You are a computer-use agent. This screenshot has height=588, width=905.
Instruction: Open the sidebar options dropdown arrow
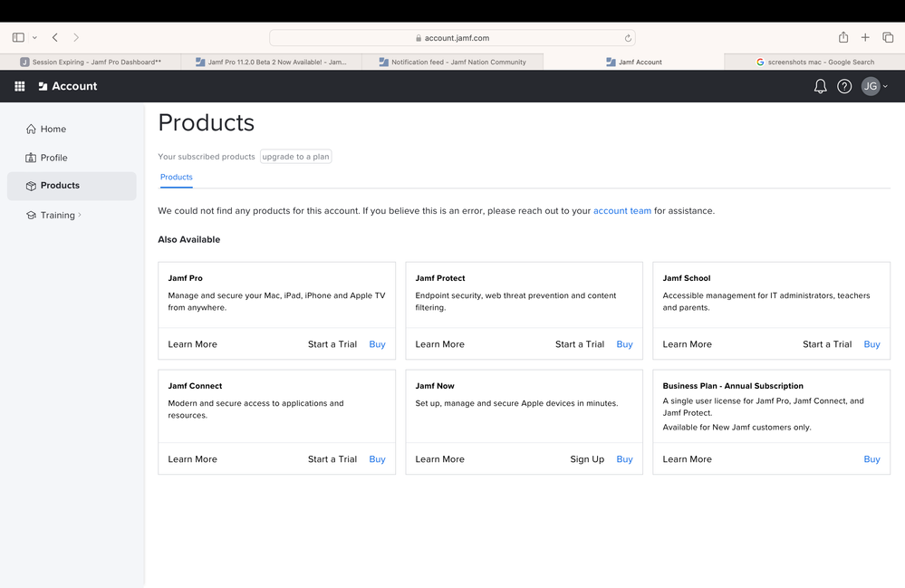point(34,37)
